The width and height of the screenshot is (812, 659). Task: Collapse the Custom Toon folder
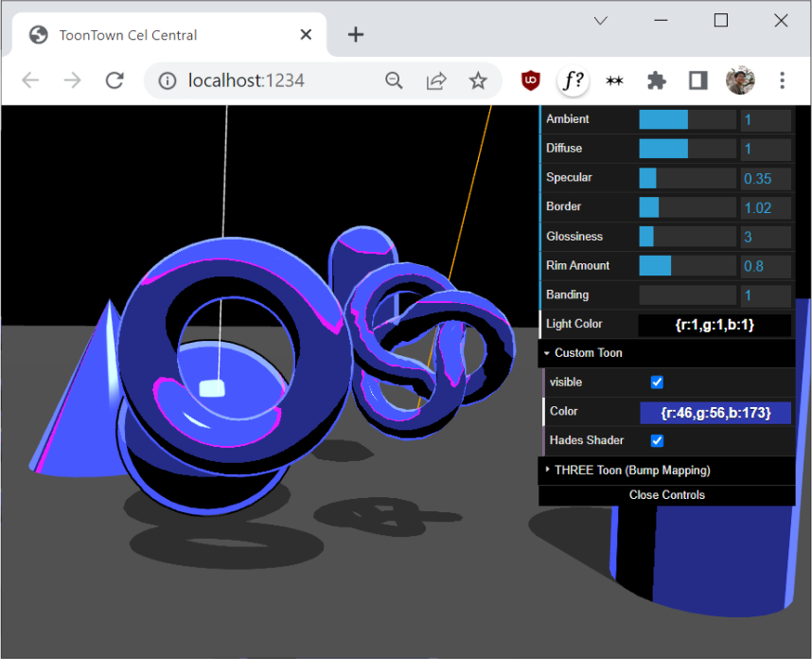[588, 353]
